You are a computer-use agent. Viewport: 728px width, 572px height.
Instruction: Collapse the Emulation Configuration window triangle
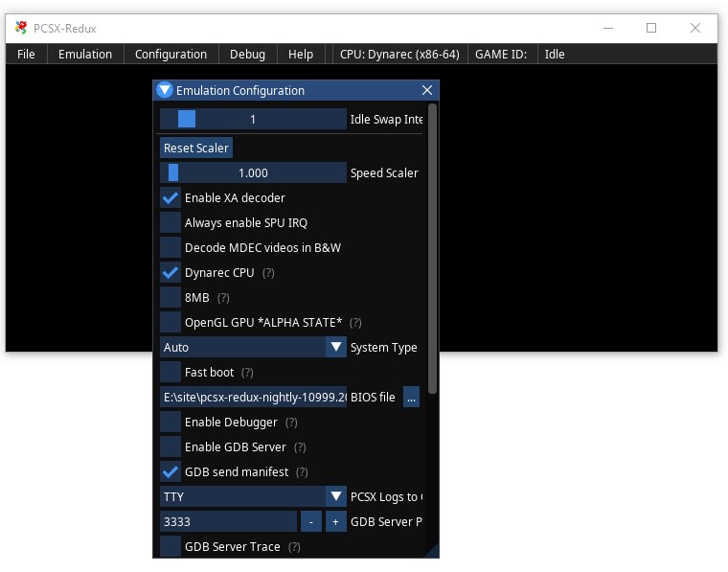(x=165, y=90)
